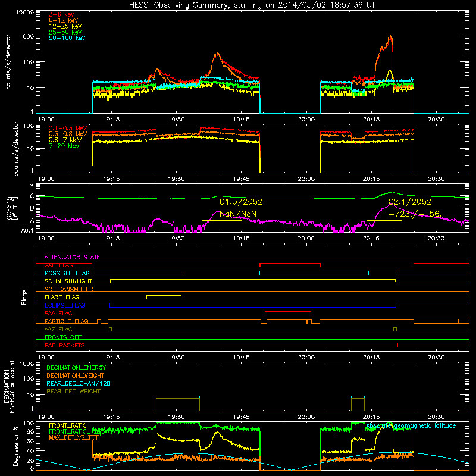Click the small flare peak near 19:25
This screenshot has height=476, width=476.
pyautogui.click(x=157, y=70)
